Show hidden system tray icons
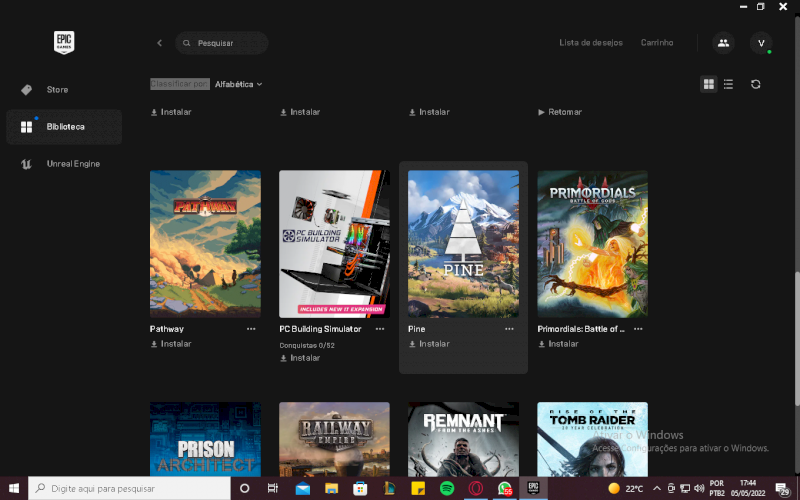Image resolution: width=800 pixels, height=500 pixels. [x=657, y=488]
